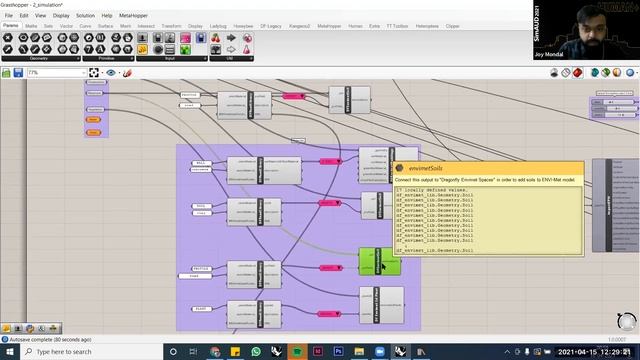Click the orange preview mesh quality sphere
The height and width of the screenshot is (360, 640).
617,73
